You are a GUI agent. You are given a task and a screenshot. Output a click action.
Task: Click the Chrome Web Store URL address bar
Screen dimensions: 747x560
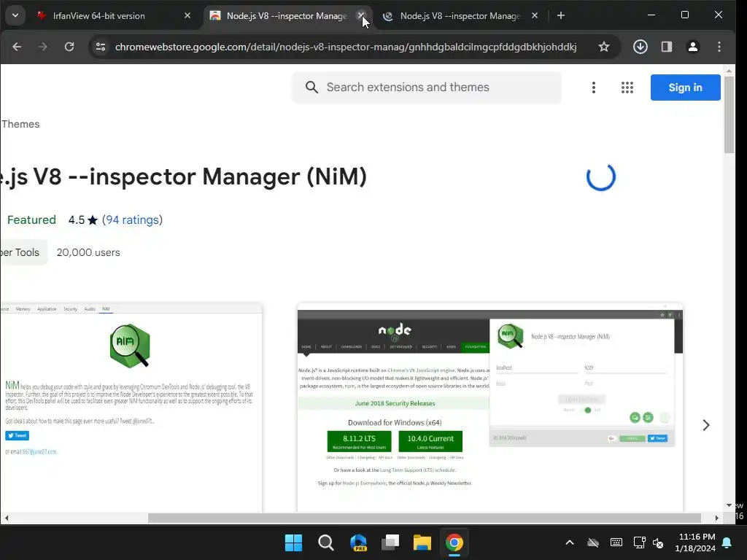coord(345,47)
